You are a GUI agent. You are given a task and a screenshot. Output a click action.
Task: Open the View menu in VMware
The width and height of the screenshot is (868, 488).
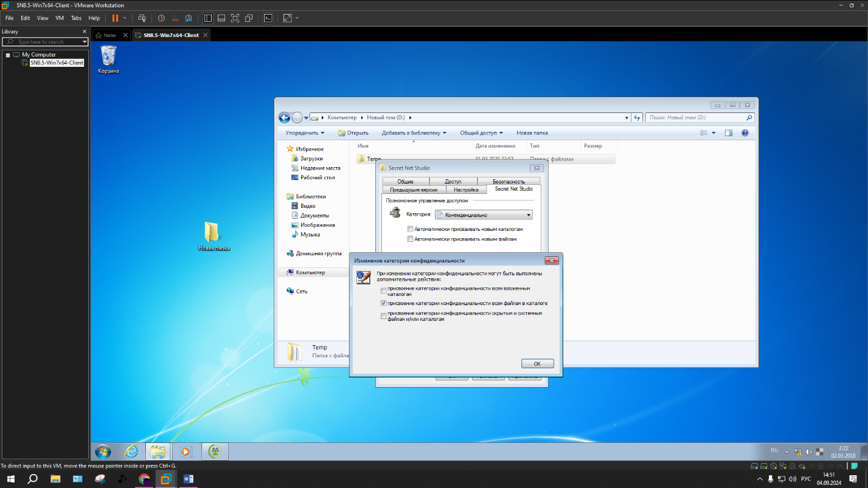click(43, 18)
